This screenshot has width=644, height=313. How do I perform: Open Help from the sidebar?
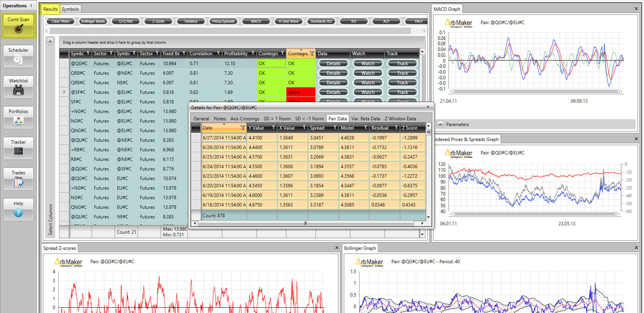[x=18, y=209]
